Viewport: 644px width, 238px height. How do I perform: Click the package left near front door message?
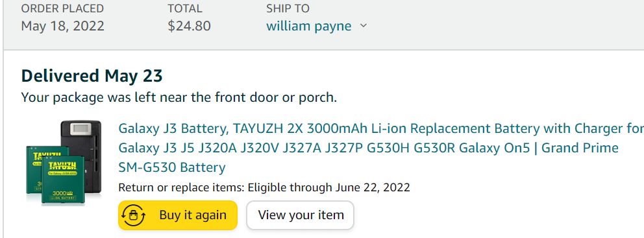[x=179, y=98]
